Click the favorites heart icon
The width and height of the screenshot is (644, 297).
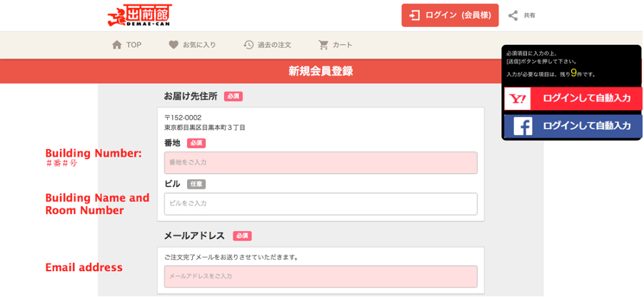point(173,45)
